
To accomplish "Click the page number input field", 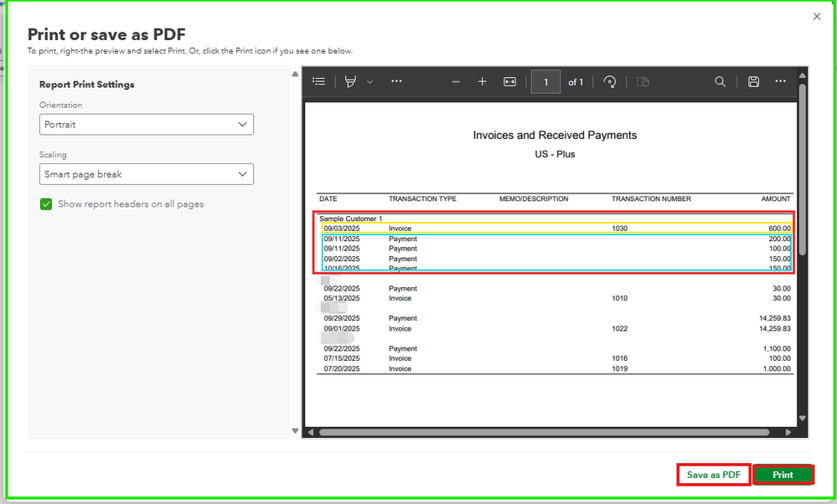I will 545,82.
